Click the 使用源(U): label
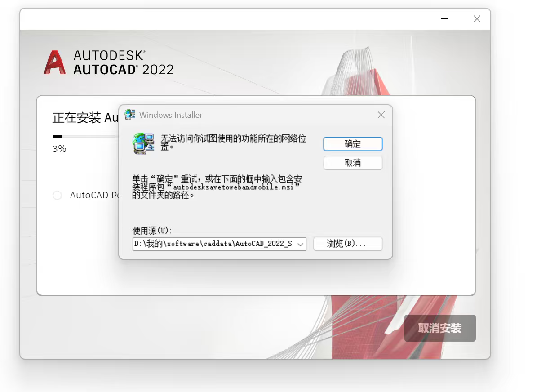Viewport: 550px width, 392px height. (152, 231)
